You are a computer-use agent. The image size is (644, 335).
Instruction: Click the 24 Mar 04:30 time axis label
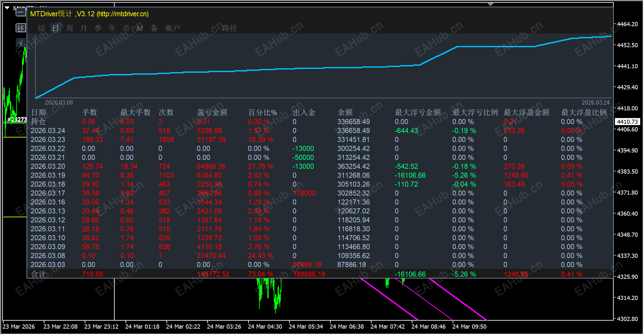(265, 327)
